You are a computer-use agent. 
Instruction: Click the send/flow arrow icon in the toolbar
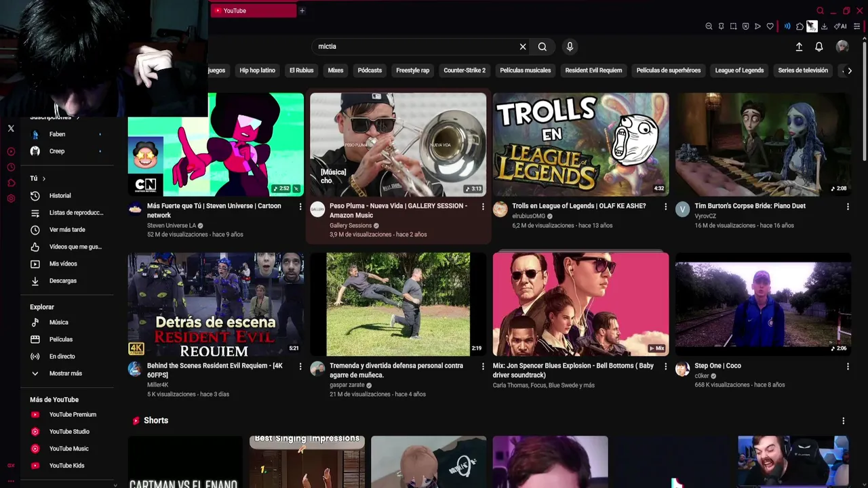click(757, 26)
